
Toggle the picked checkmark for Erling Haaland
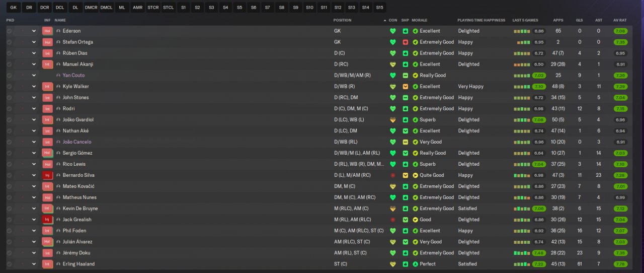(x=9, y=264)
